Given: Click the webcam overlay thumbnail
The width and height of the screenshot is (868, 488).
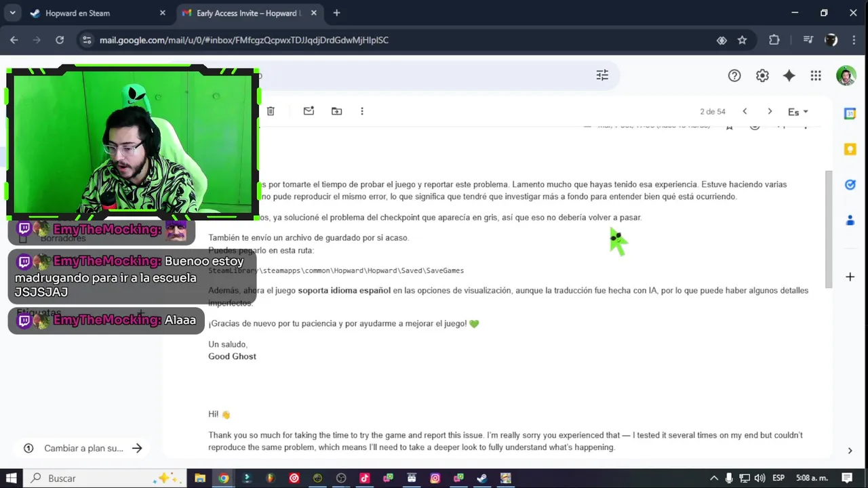Looking at the screenshot, I should pyautogui.click(x=133, y=143).
